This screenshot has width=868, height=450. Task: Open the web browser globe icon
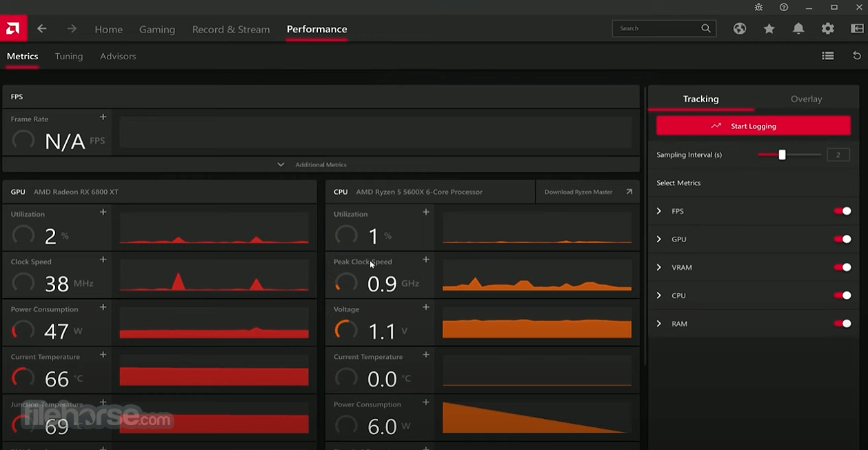[740, 29]
